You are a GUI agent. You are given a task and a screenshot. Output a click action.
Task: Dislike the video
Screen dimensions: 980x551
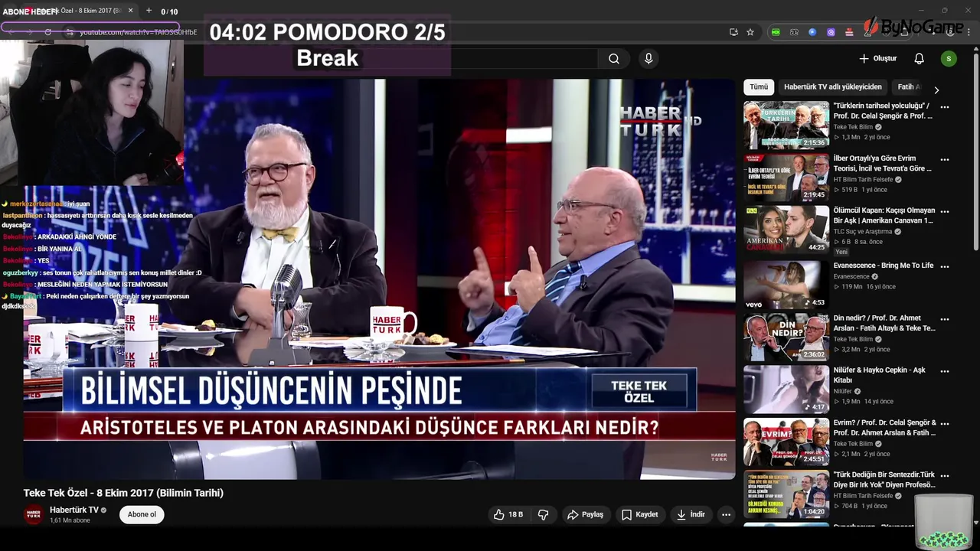[544, 515]
